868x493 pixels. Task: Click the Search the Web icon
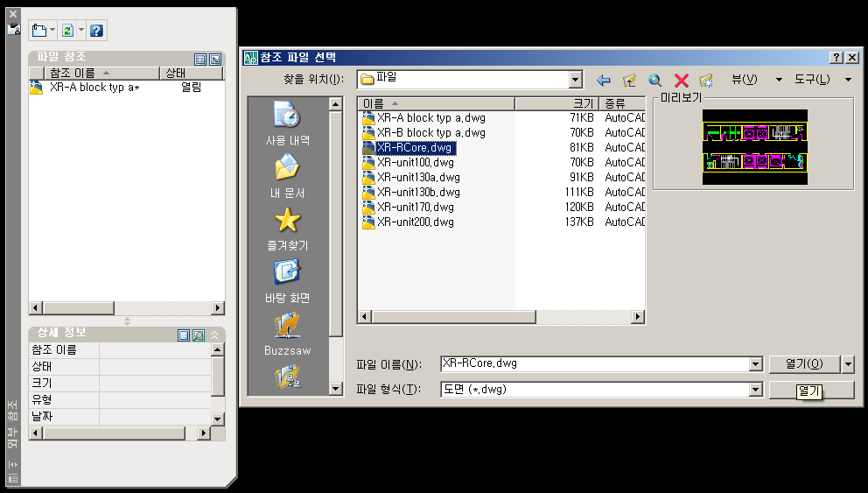pos(654,80)
